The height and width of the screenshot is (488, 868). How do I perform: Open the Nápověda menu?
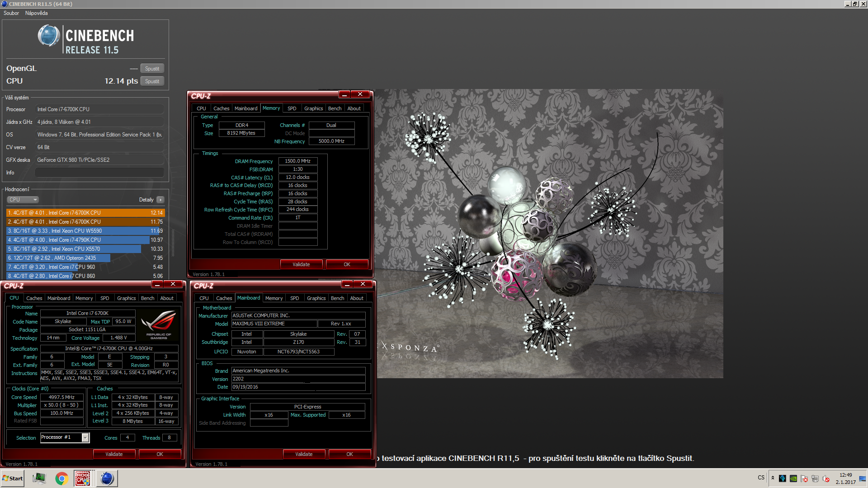click(x=36, y=13)
